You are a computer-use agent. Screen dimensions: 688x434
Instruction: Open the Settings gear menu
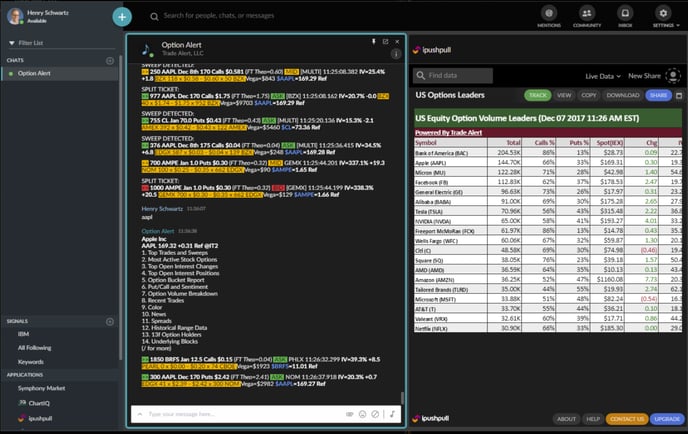(663, 17)
